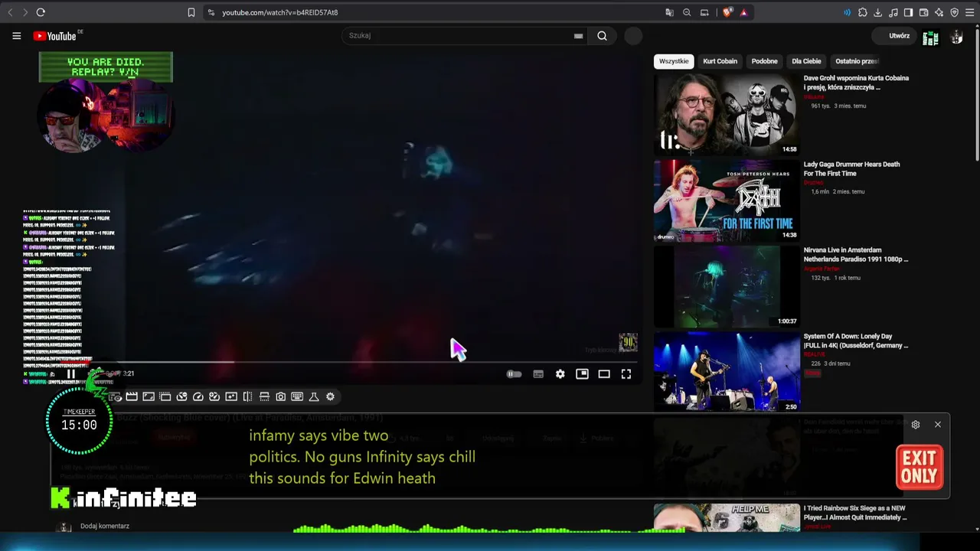Click the clapperboard icon in the extension toolbar

click(132, 396)
